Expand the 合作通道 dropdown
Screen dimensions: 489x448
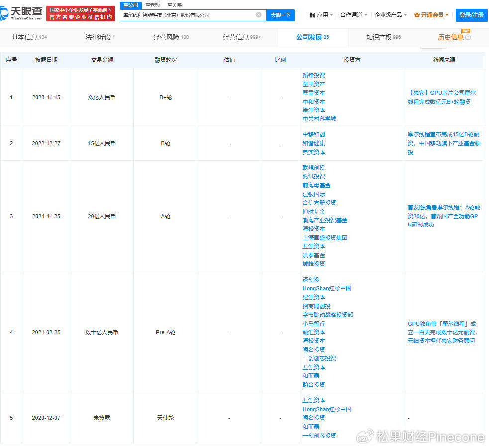tap(354, 15)
